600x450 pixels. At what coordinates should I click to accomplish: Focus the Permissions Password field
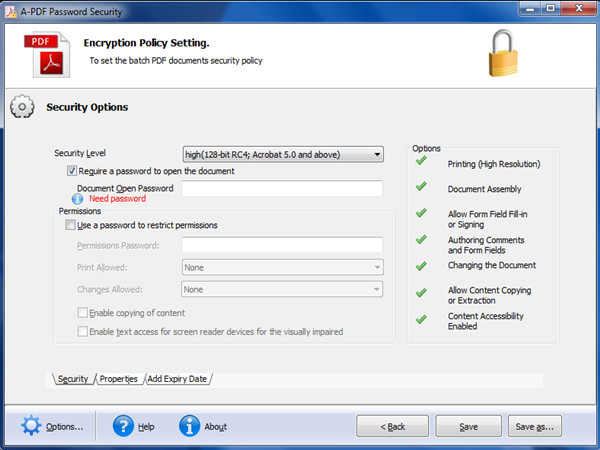(282, 245)
